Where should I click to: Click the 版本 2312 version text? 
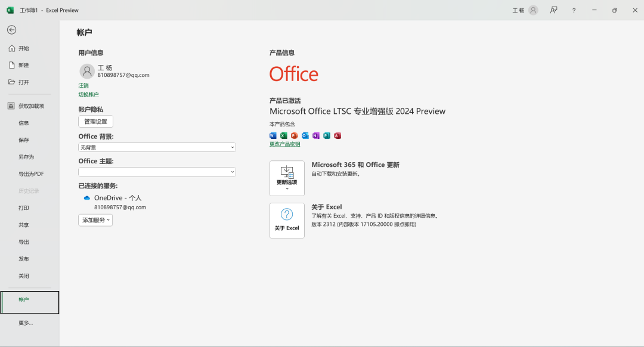point(364,225)
